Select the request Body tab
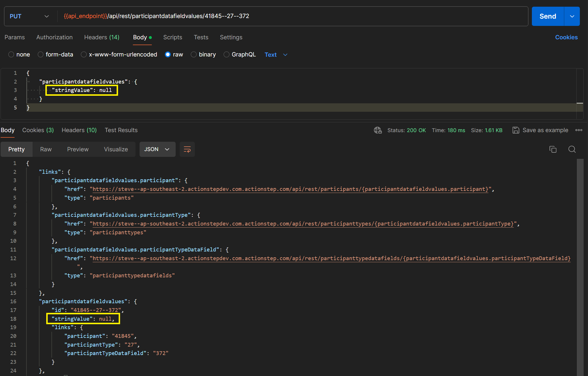The width and height of the screenshot is (588, 376). [x=142, y=37]
